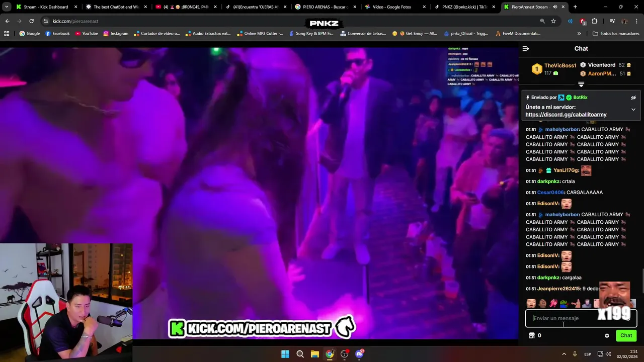
Task: Show hidden system tray icons
Action: point(564,354)
